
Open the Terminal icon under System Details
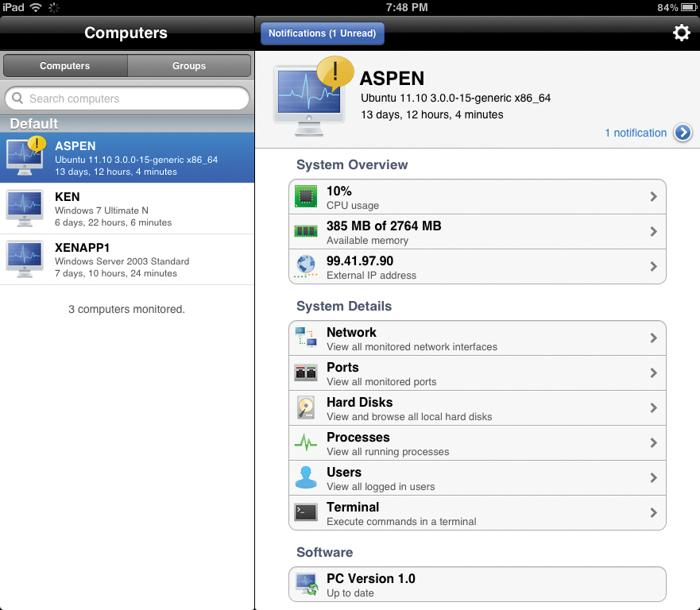pyautogui.click(x=308, y=512)
